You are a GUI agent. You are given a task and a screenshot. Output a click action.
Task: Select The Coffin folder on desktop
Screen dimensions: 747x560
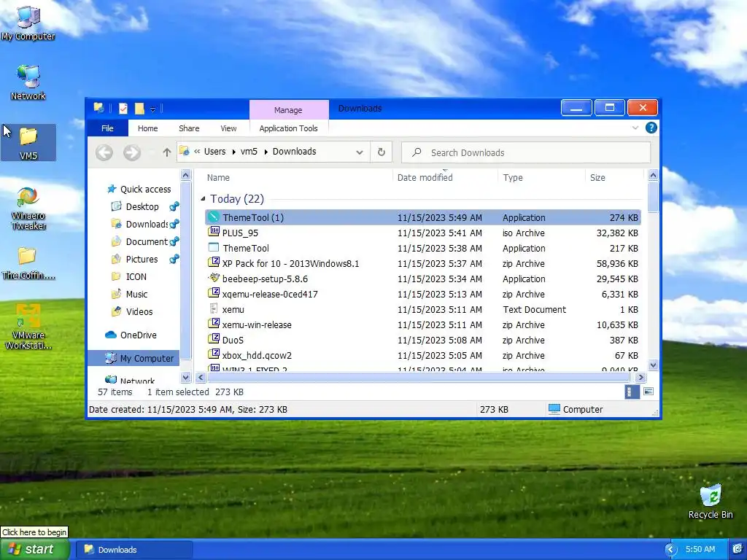click(28, 263)
